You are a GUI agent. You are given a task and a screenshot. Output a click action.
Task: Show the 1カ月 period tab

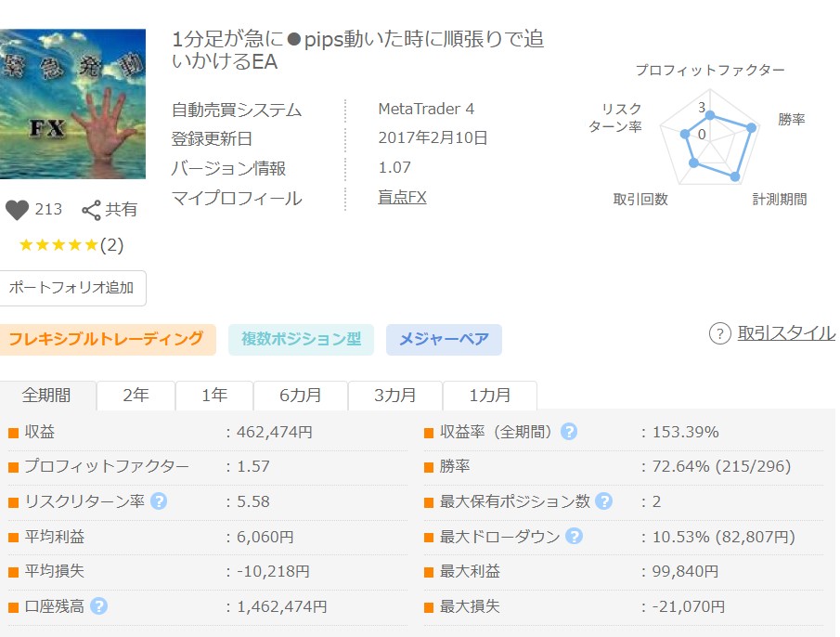point(490,396)
